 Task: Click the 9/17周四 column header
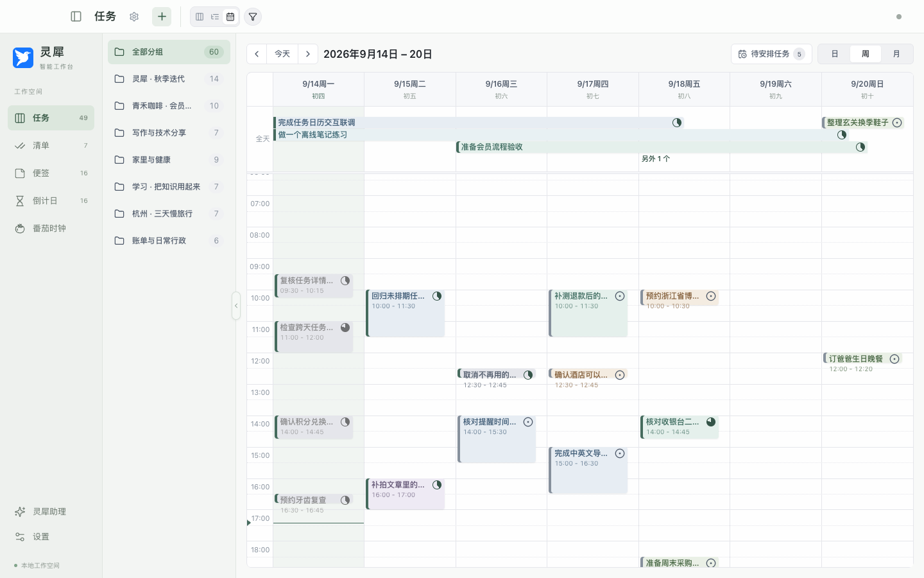(593, 89)
